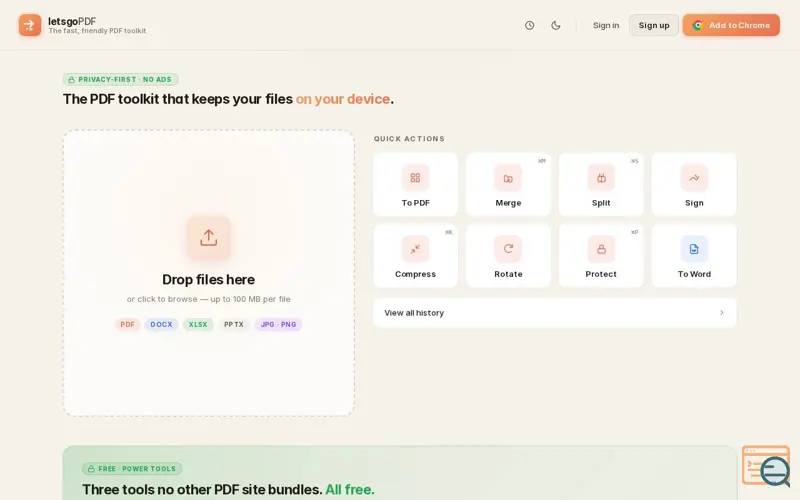The height and width of the screenshot is (500, 800).
Task: Click the letsgoPDF brand name text
Action: (72, 21)
